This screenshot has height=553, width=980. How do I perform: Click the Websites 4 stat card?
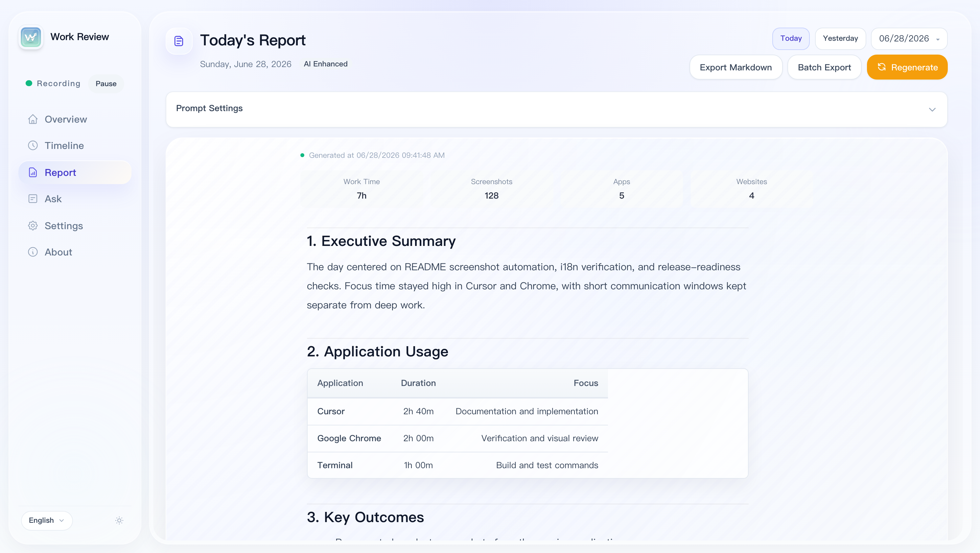tap(751, 189)
